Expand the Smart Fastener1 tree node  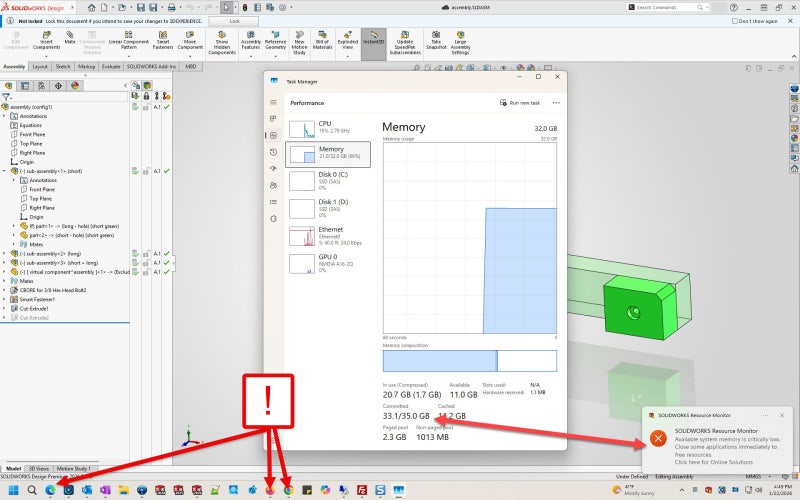[x=5, y=299]
